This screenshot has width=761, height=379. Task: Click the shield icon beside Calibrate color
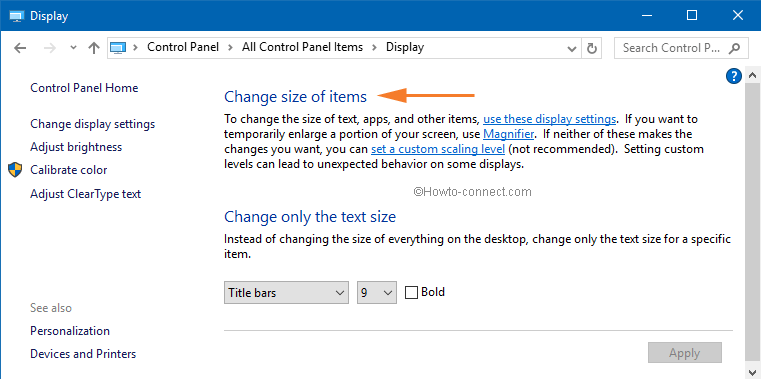(x=15, y=170)
